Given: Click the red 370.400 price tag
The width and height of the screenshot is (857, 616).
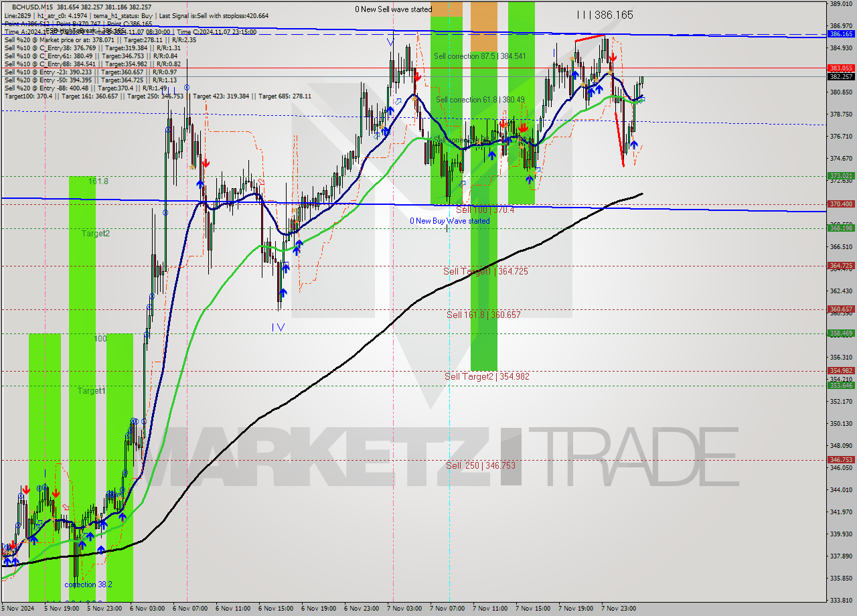Looking at the screenshot, I should 841,204.
